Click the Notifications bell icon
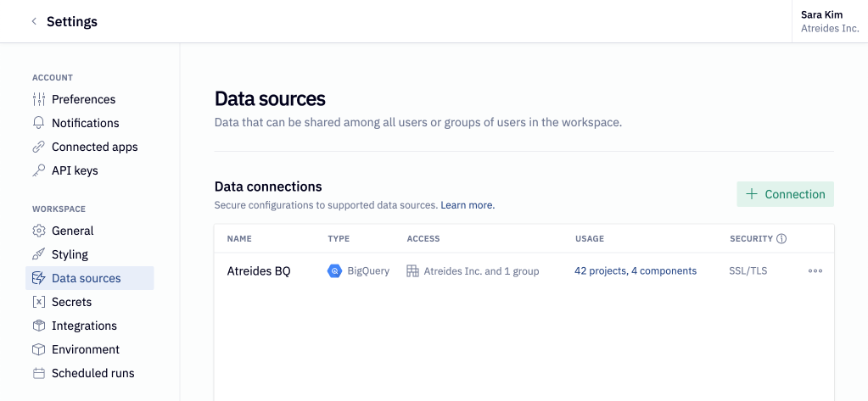The height and width of the screenshot is (401, 868). 39,123
